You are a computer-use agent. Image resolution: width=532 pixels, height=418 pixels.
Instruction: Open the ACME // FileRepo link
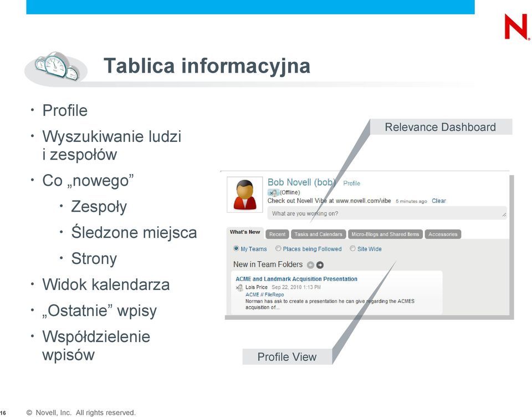tap(265, 294)
